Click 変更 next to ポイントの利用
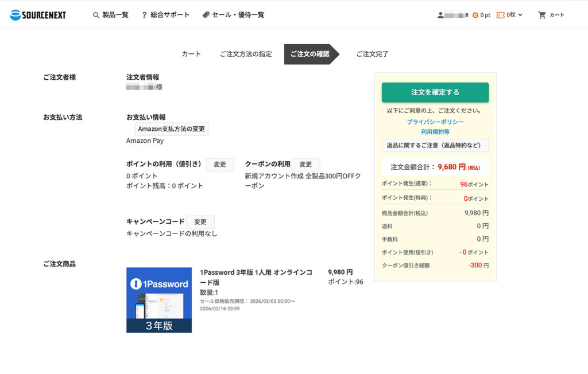Viewport: 588px width, 374px height. 220,165
